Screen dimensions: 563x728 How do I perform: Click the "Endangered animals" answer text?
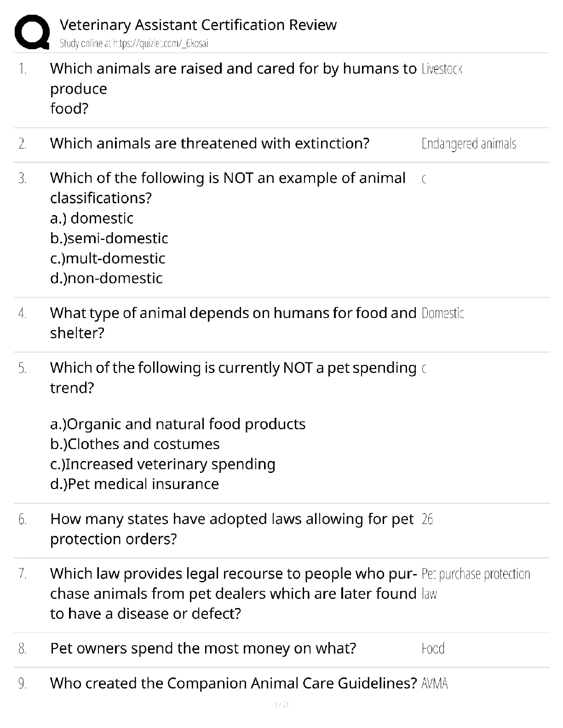point(469,144)
